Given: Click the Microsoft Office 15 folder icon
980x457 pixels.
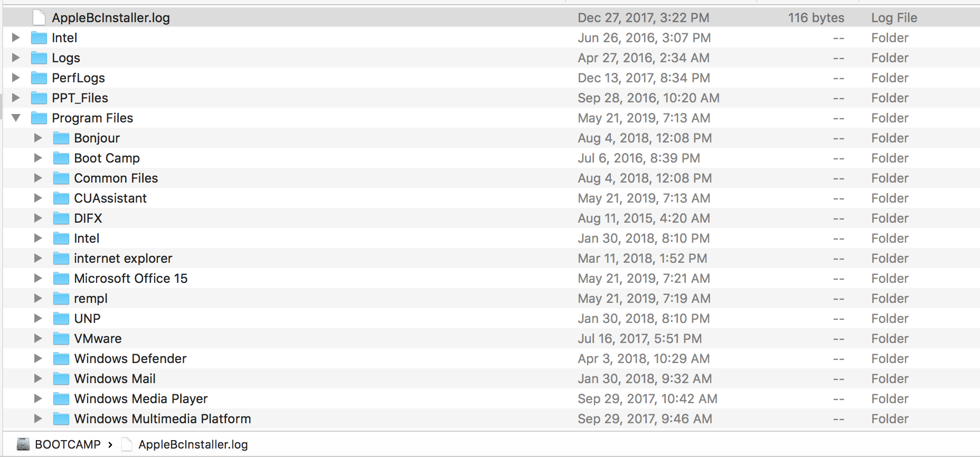Looking at the screenshot, I should [x=61, y=279].
